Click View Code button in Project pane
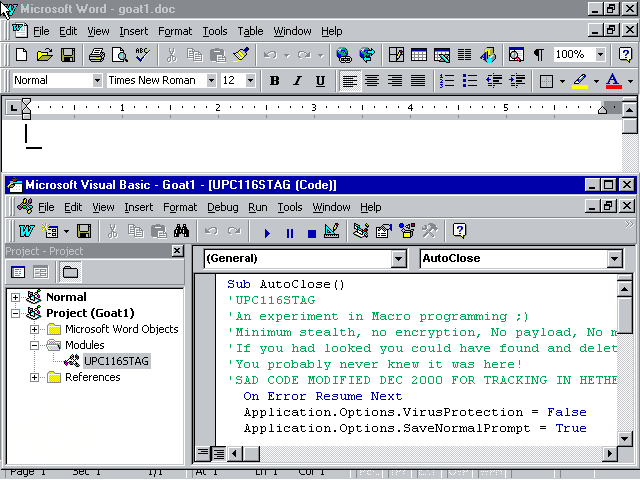 point(18,272)
